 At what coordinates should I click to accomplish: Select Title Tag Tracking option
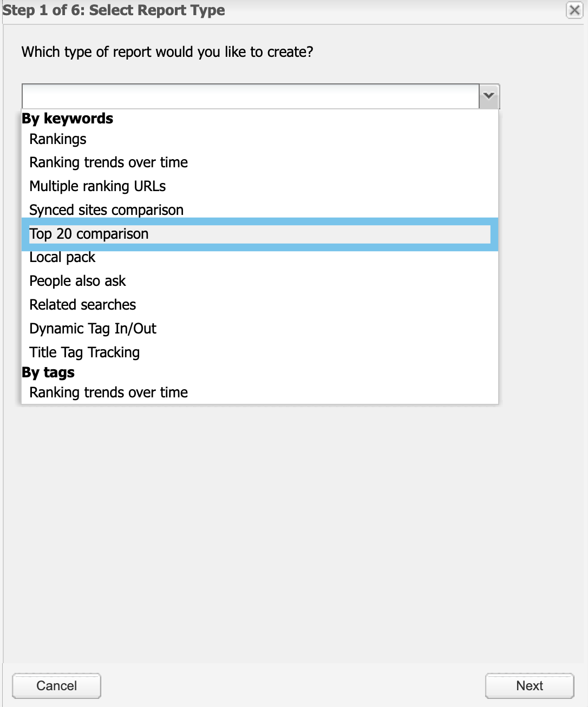click(x=84, y=352)
